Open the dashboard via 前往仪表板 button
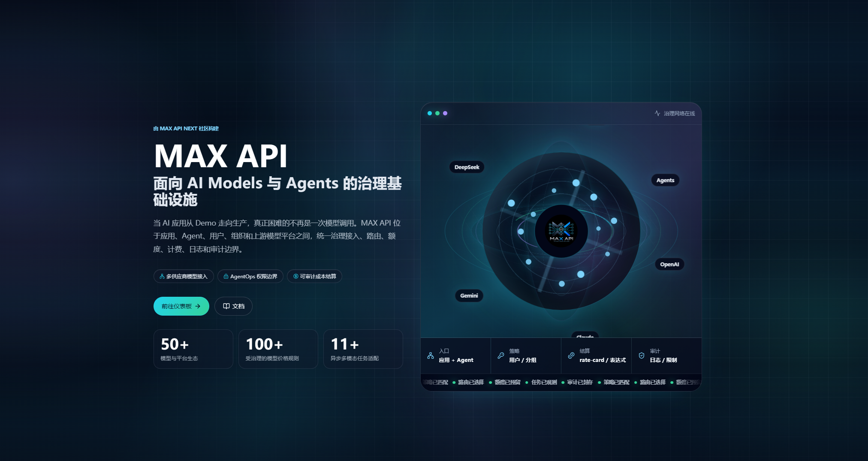Screen dimensions: 868x461 (181, 306)
